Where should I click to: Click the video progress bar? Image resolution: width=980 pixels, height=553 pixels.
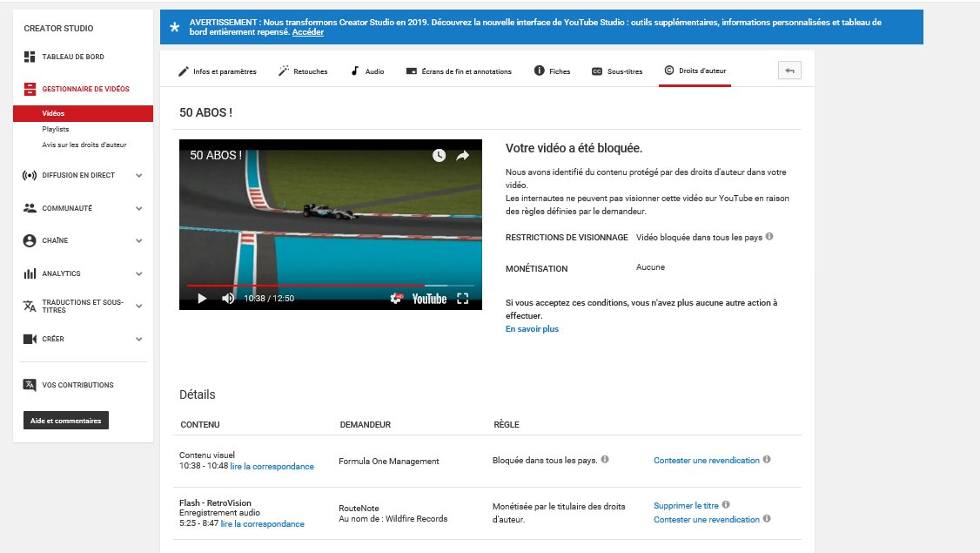tap(331, 286)
